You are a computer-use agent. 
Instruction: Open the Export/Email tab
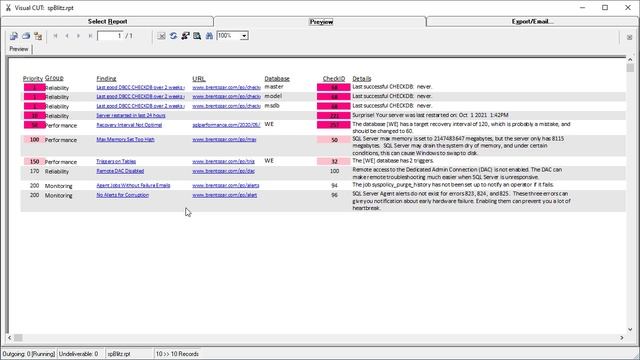coord(533,21)
